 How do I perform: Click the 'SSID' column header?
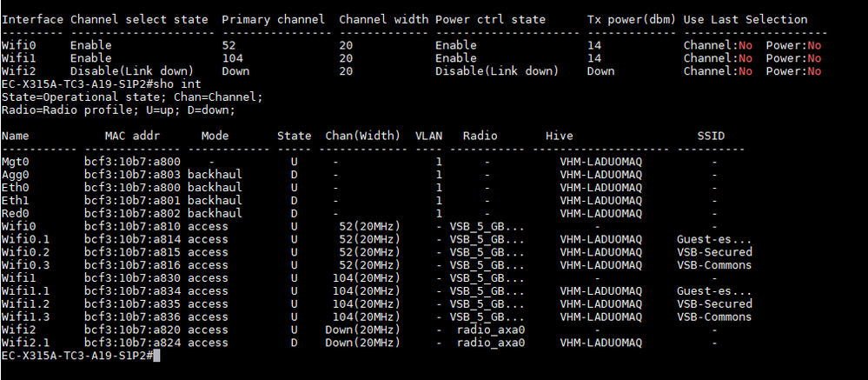711,137
